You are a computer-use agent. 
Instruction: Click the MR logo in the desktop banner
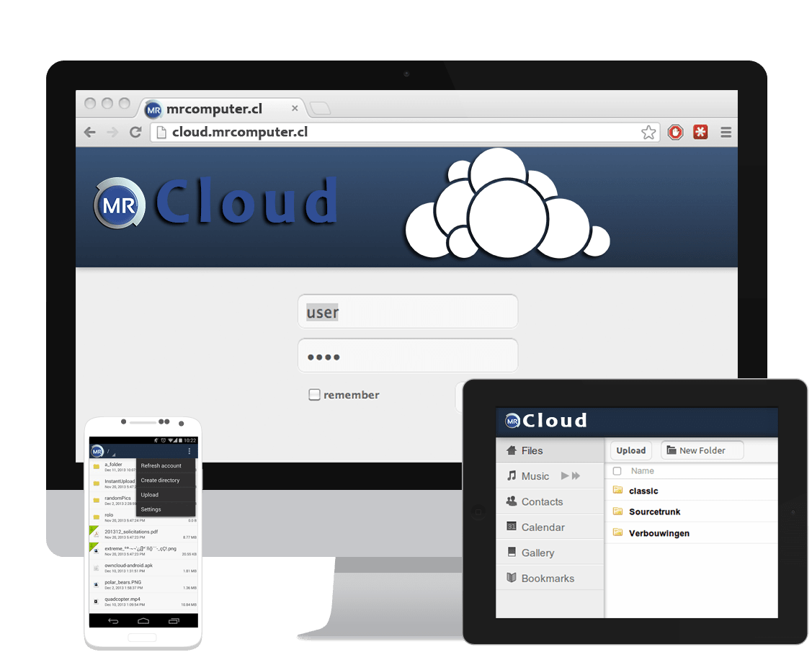pyautogui.click(x=119, y=204)
